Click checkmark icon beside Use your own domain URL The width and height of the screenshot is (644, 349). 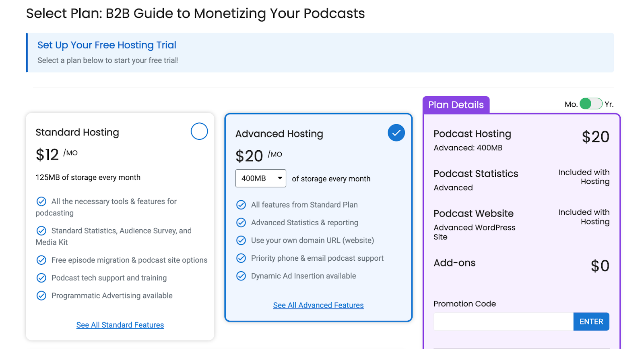(x=241, y=241)
